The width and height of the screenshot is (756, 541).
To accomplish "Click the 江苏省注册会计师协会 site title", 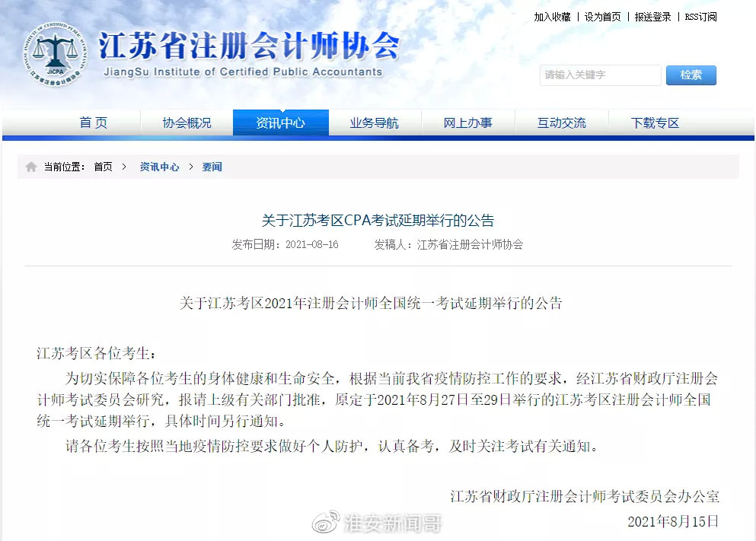I will tap(249, 46).
